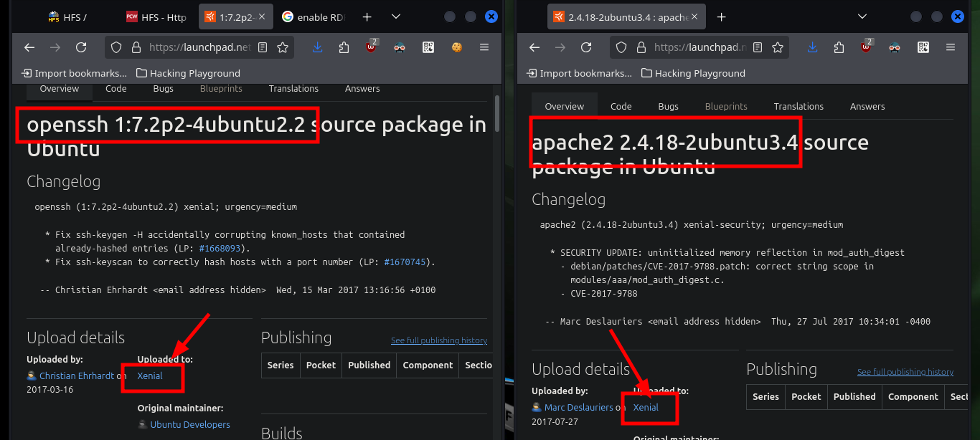Click Import bookmarks in right window
Image resolution: width=980 pixels, height=440 pixels.
(x=580, y=73)
